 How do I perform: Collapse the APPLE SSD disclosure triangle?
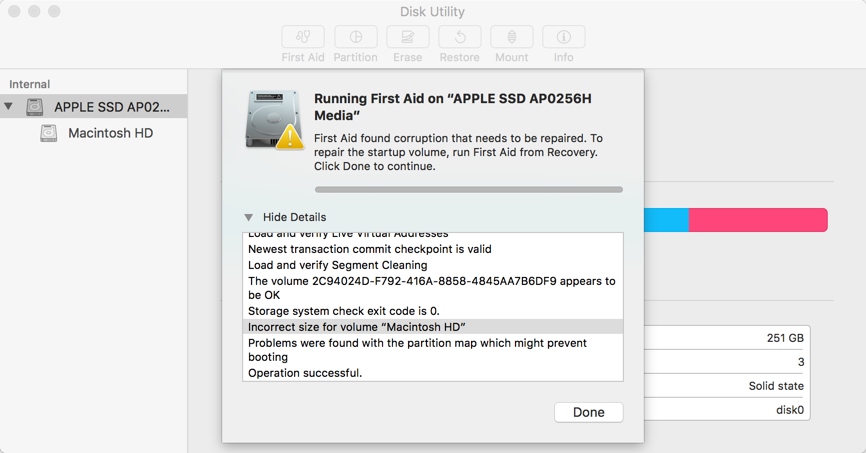pyautogui.click(x=10, y=107)
